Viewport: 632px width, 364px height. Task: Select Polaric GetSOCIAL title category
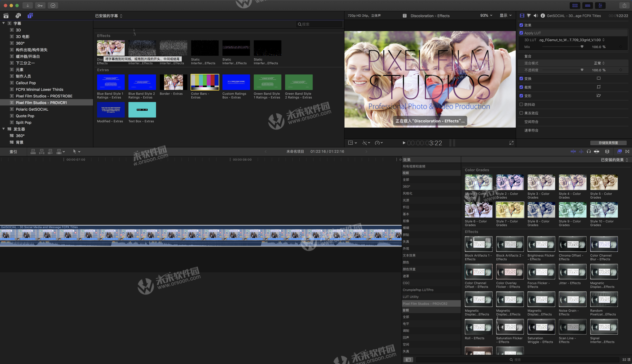pos(32,109)
